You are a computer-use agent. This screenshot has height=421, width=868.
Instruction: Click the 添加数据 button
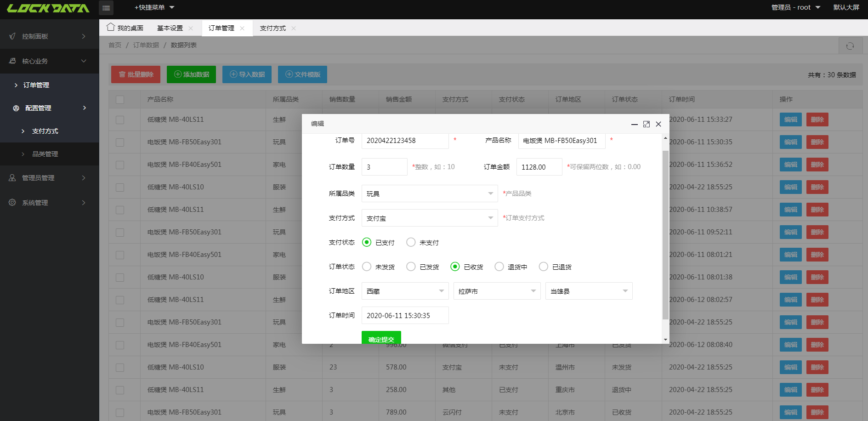click(x=191, y=74)
